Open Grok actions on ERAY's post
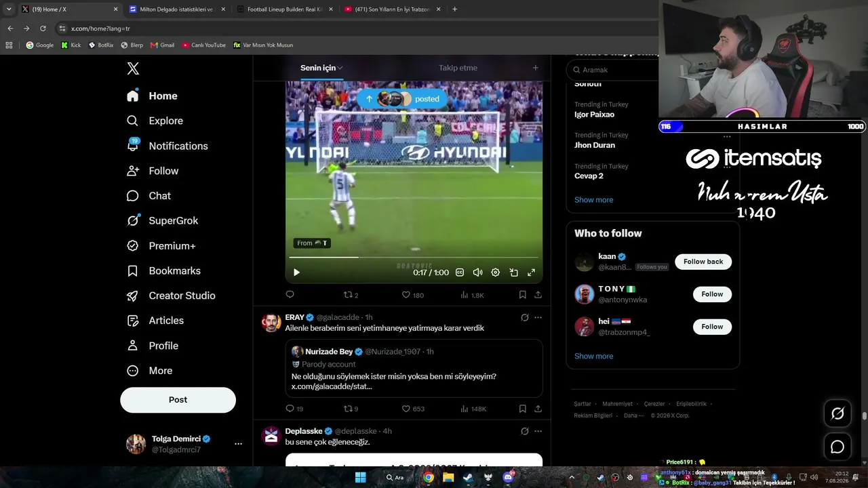This screenshot has height=488, width=868. [x=524, y=317]
